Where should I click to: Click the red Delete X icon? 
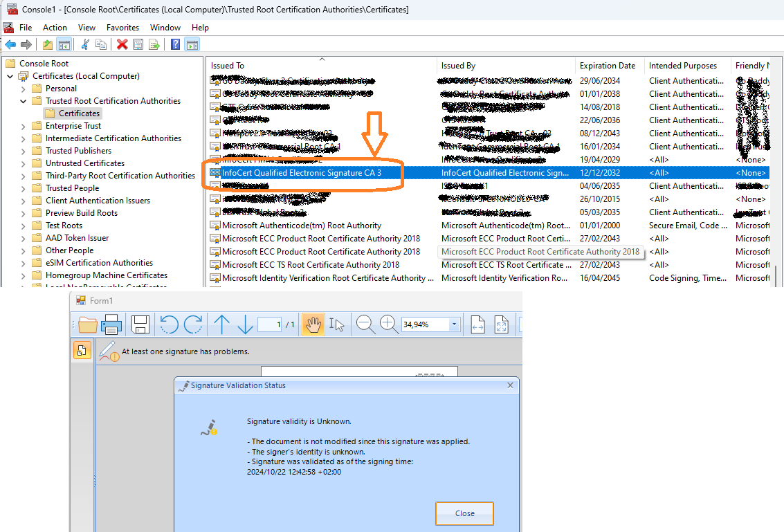(x=122, y=44)
